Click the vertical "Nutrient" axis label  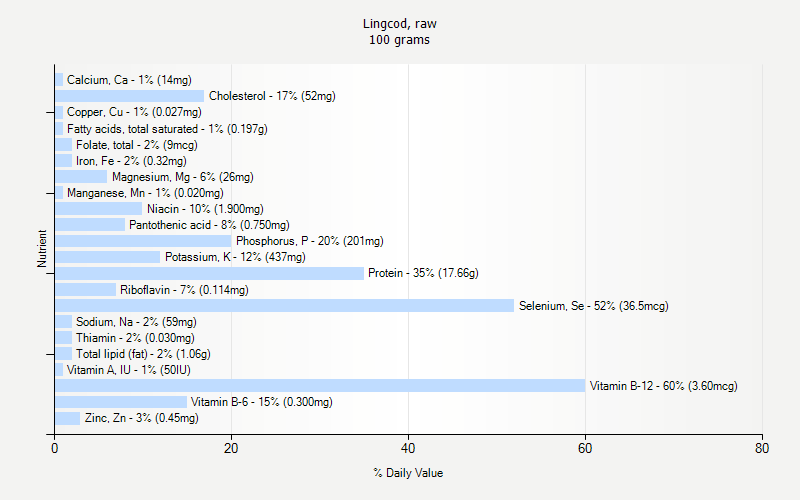point(43,249)
